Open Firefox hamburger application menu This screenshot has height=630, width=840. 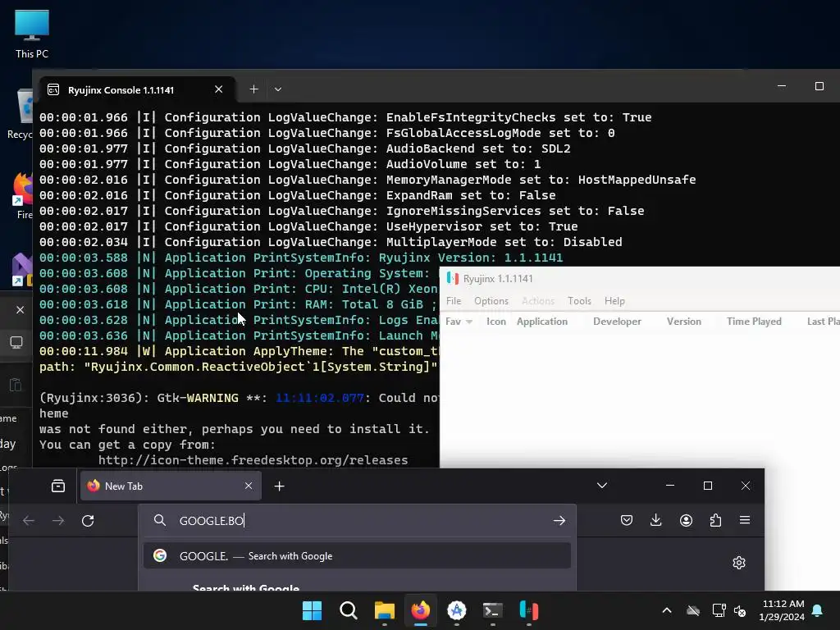click(x=745, y=520)
